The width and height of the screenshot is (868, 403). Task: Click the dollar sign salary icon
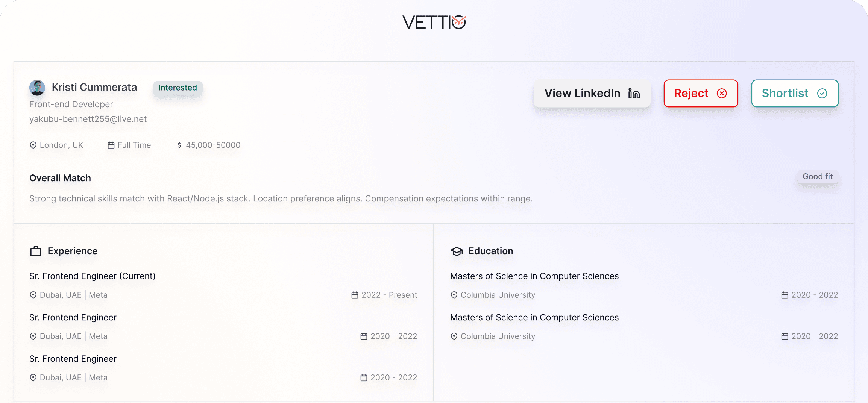tap(179, 145)
